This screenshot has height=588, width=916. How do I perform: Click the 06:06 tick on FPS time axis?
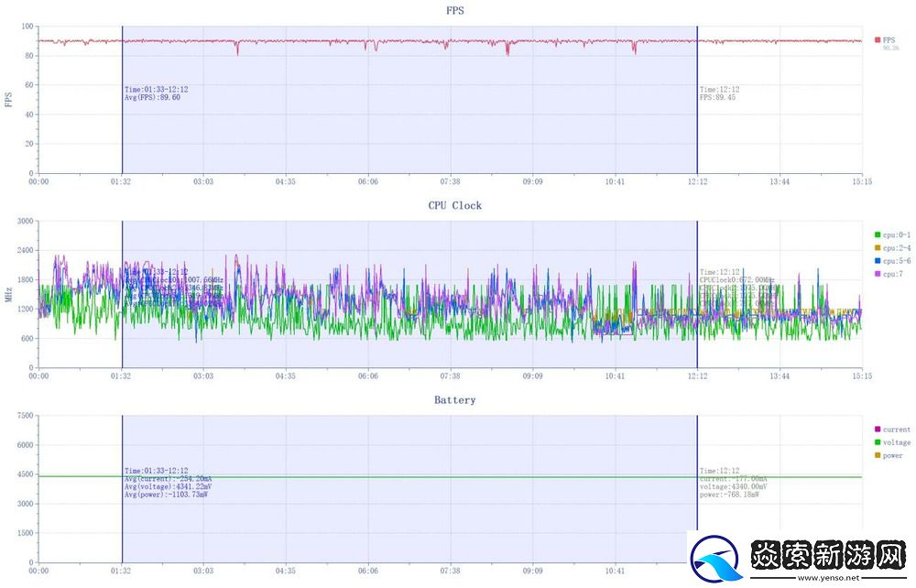367,182
